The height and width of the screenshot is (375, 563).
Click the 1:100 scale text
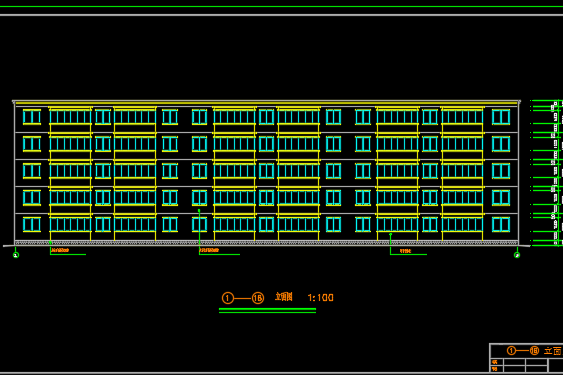coord(321,297)
